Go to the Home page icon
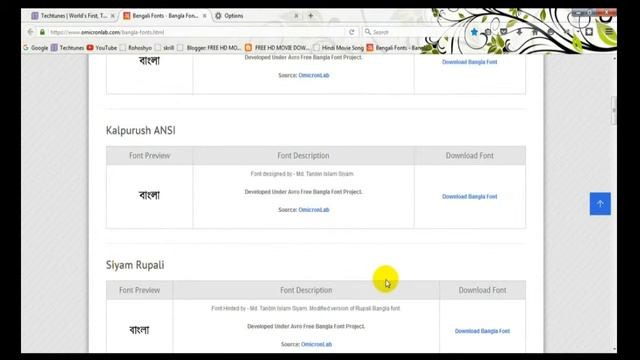 click(x=535, y=32)
